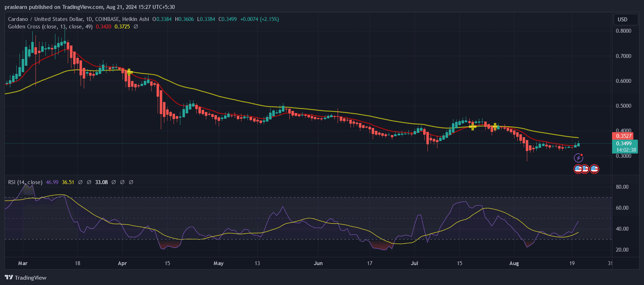Click the Golden Cross (close, 13, close, 49) legend
Image resolution: width=644 pixels, height=285 pixels.
(x=50, y=27)
